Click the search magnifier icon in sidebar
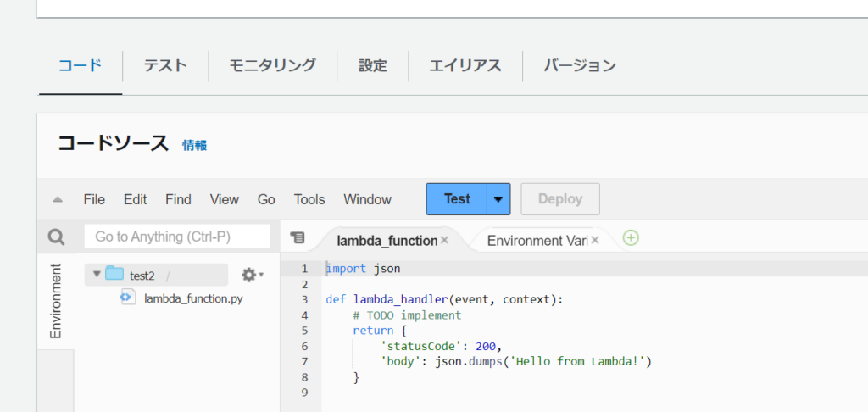This screenshot has height=412, width=868. [x=56, y=237]
